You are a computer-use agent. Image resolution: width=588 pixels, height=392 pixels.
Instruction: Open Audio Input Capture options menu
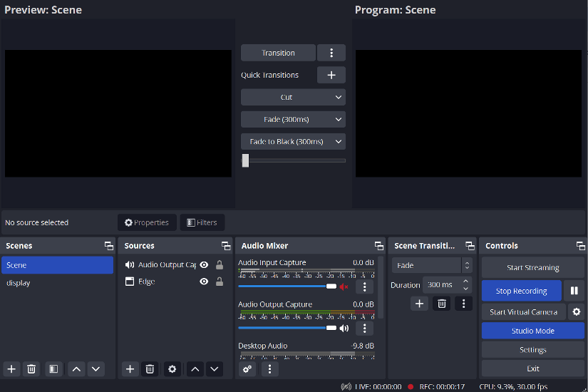tap(364, 287)
